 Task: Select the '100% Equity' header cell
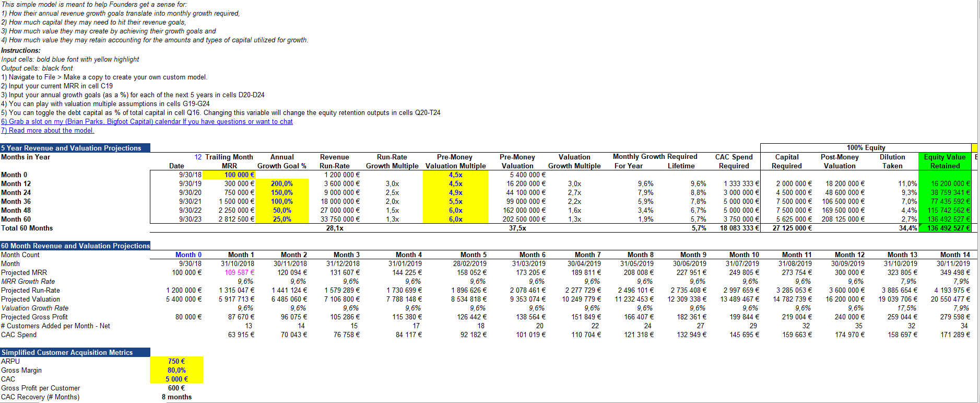(866, 148)
